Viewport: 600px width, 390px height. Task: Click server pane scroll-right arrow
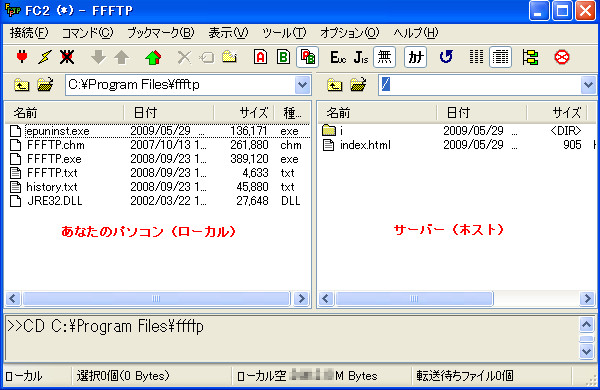587,299
